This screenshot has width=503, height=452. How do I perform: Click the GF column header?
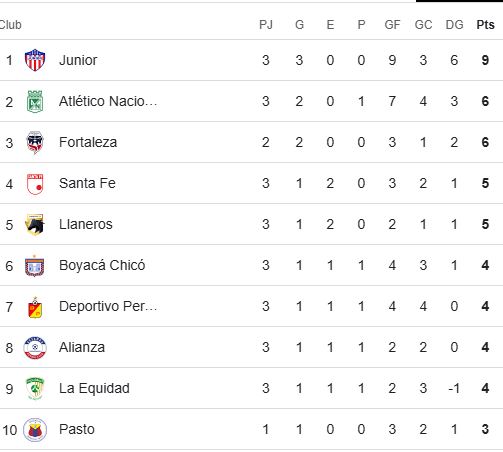click(392, 25)
